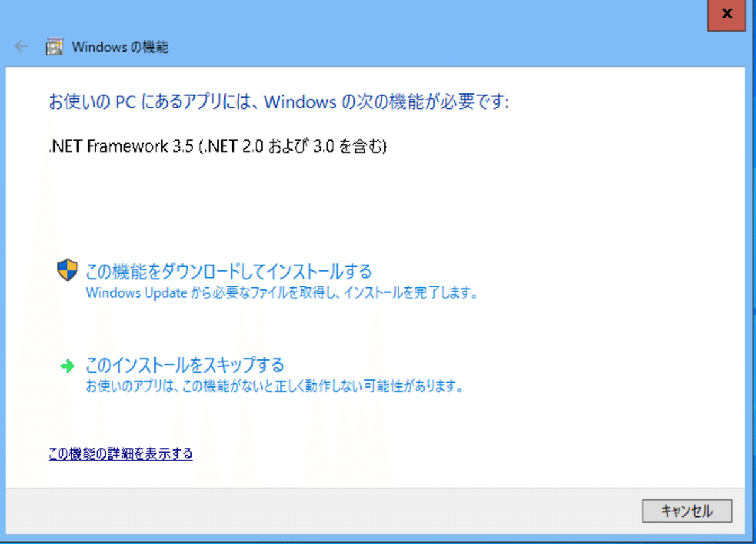The width and height of the screenshot is (756, 544).
Task: Choose このインストールをスキップする option
Action: pyautogui.click(x=185, y=364)
